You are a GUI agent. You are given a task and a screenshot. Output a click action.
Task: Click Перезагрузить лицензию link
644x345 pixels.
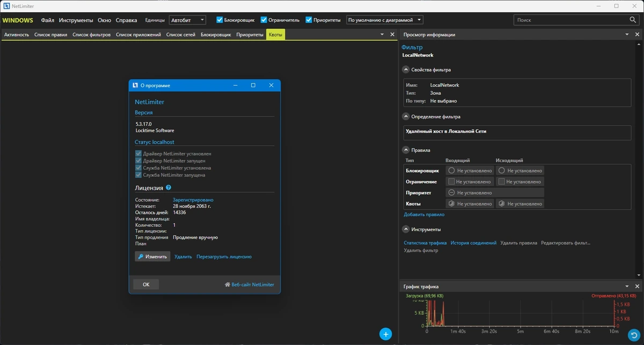(224, 256)
